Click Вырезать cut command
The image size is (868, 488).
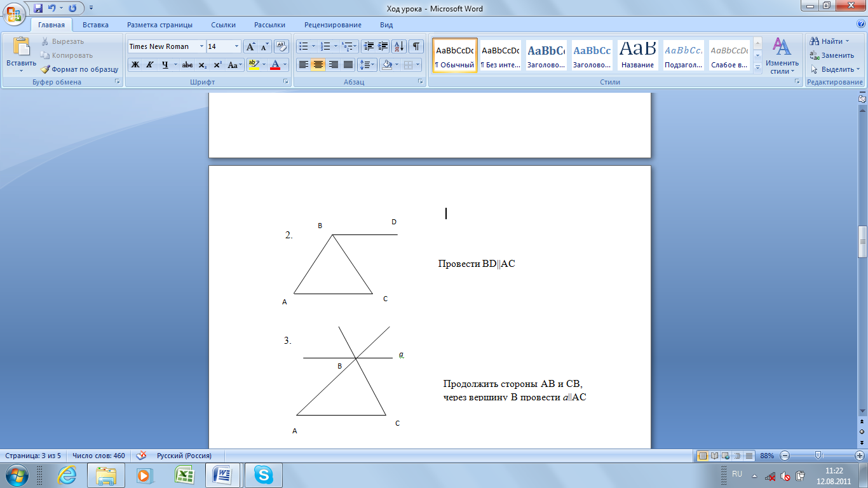coord(62,41)
